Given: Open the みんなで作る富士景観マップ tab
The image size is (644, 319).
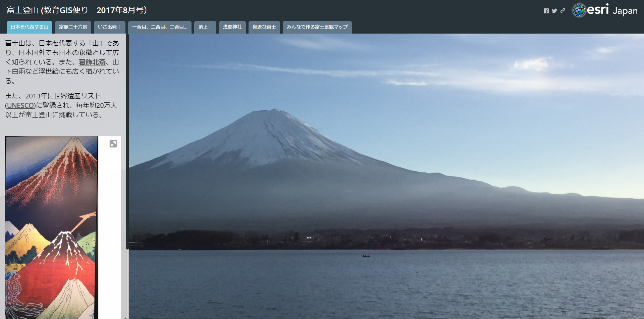Looking at the screenshot, I should tap(317, 27).
